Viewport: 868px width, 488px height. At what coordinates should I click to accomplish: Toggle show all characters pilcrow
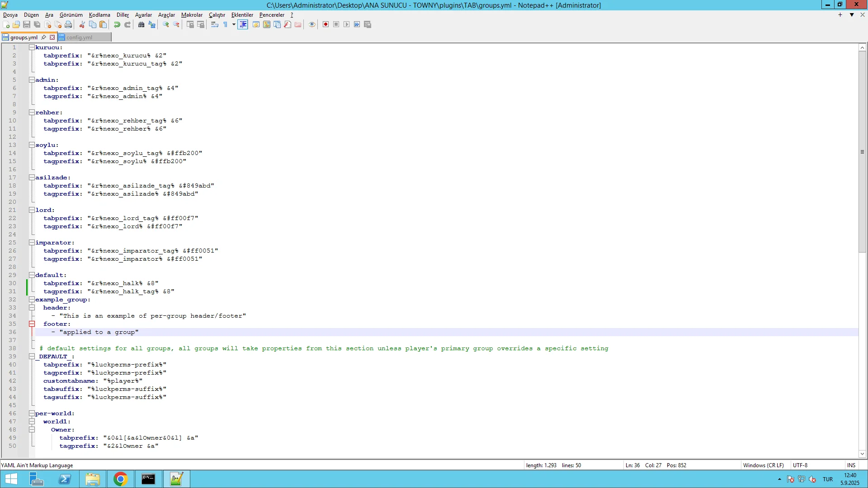225,24
